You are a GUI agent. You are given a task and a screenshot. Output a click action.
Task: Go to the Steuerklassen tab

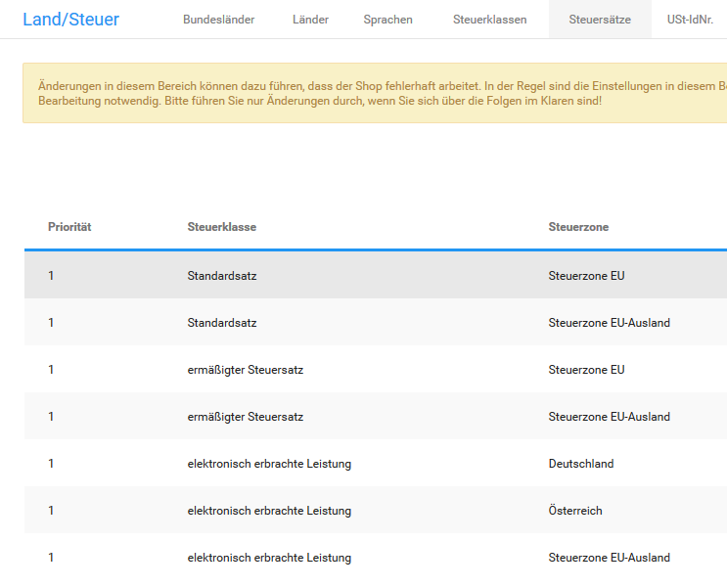click(489, 20)
